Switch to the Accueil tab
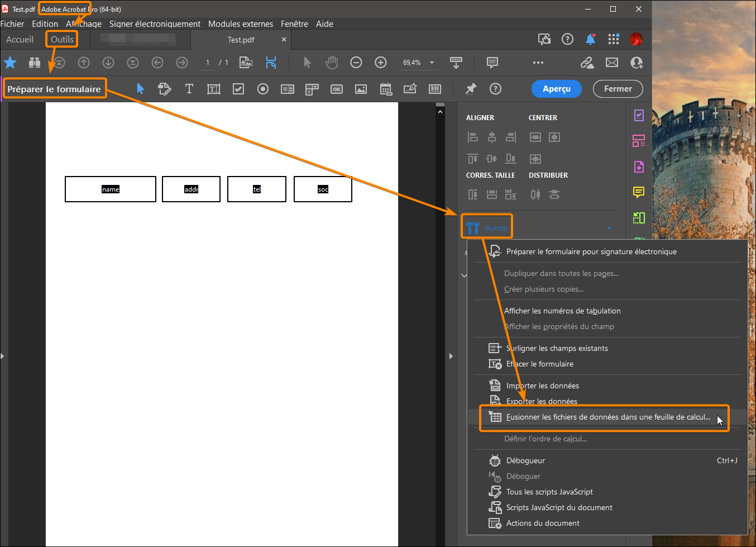This screenshot has height=547, width=756. [x=20, y=39]
